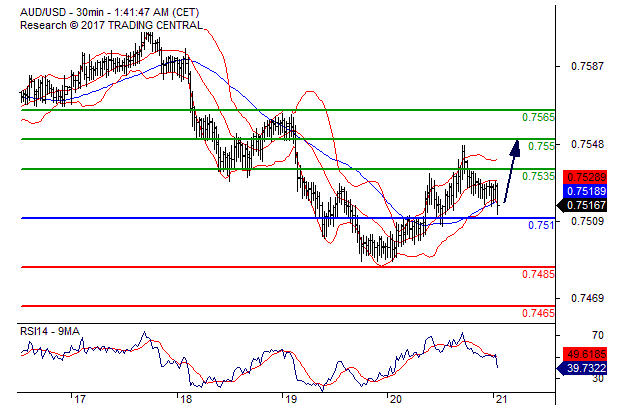The image size is (623, 414).
Task: Click date 21 on the time axis
Action: (x=502, y=399)
